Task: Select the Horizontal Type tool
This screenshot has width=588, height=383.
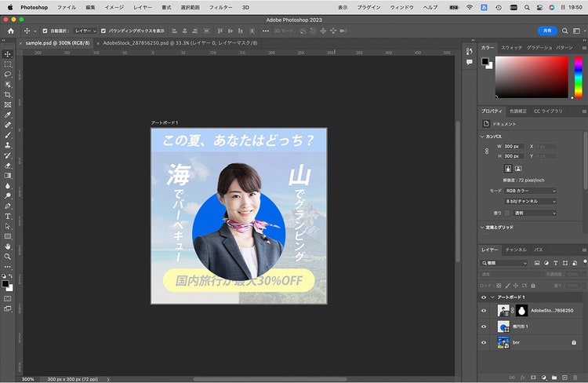Action: [x=8, y=217]
